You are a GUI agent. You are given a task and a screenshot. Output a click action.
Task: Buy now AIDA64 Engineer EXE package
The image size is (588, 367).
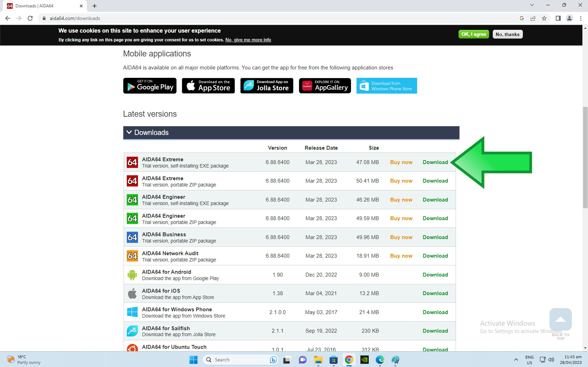(x=401, y=200)
